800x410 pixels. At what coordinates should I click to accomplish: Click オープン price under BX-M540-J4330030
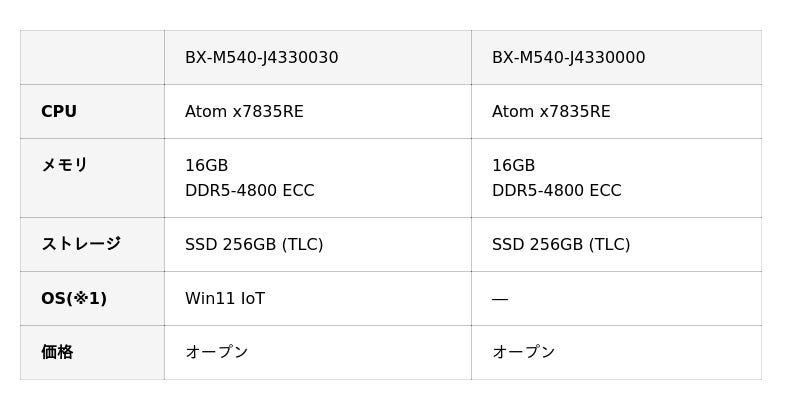click(x=216, y=352)
